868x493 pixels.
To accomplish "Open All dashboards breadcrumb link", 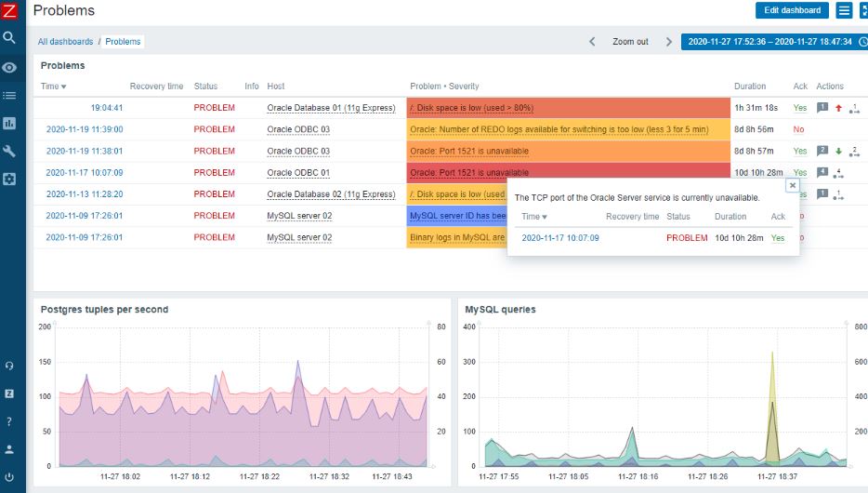I will click(x=65, y=42).
